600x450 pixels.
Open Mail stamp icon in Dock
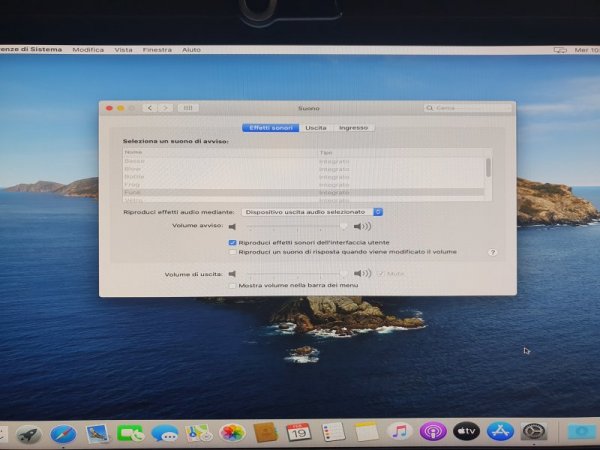pyautogui.click(x=97, y=434)
